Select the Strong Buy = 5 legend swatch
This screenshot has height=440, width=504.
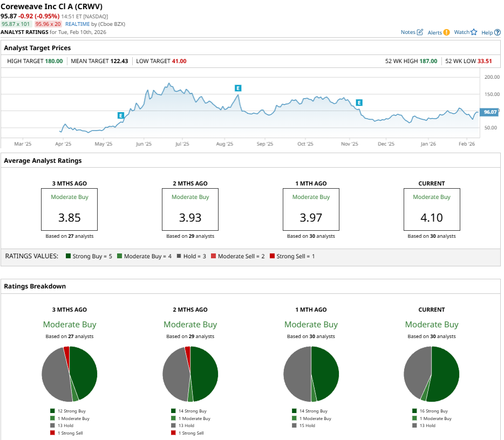pyautogui.click(x=68, y=256)
